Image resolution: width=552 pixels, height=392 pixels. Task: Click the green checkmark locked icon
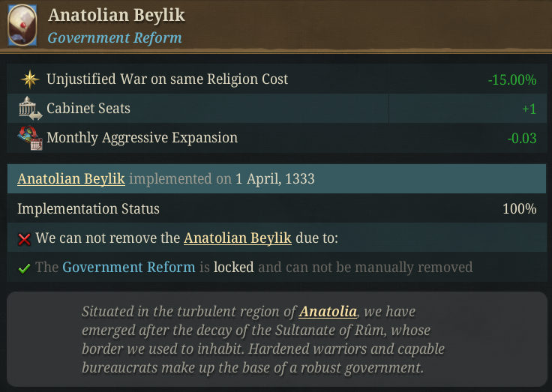pyautogui.click(x=24, y=268)
